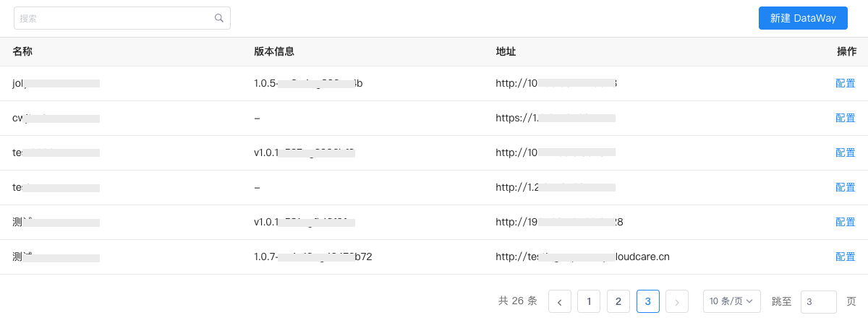
Task: Click the 地址 column header
Action: (506, 51)
